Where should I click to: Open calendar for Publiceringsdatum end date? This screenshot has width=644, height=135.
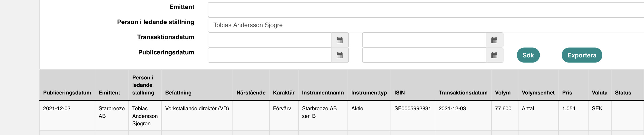(494, 55)
